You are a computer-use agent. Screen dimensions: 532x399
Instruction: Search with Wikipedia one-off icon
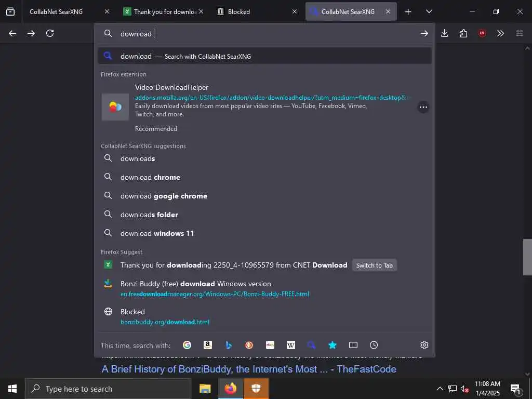pyautogui.click(x=291, y=345)
